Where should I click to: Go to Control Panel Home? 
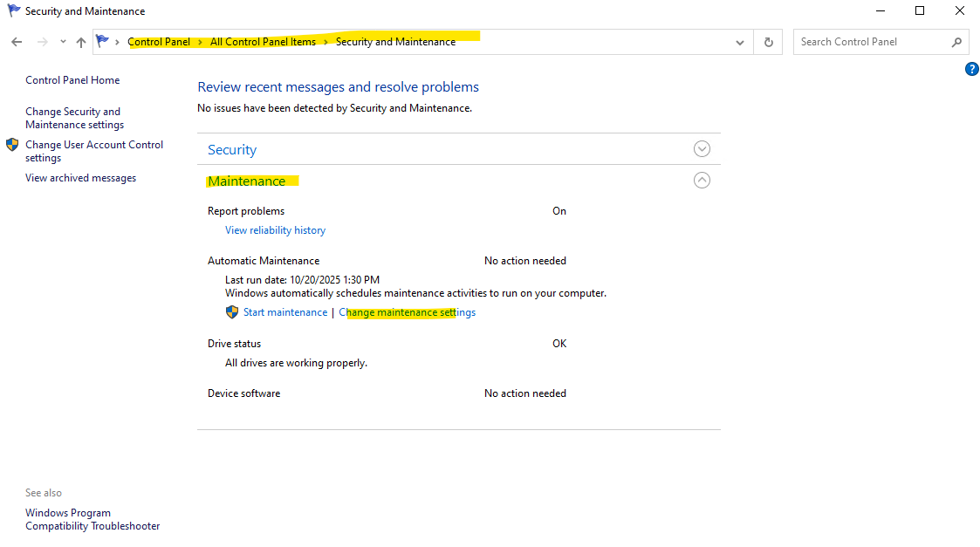[x=72, y=80]
